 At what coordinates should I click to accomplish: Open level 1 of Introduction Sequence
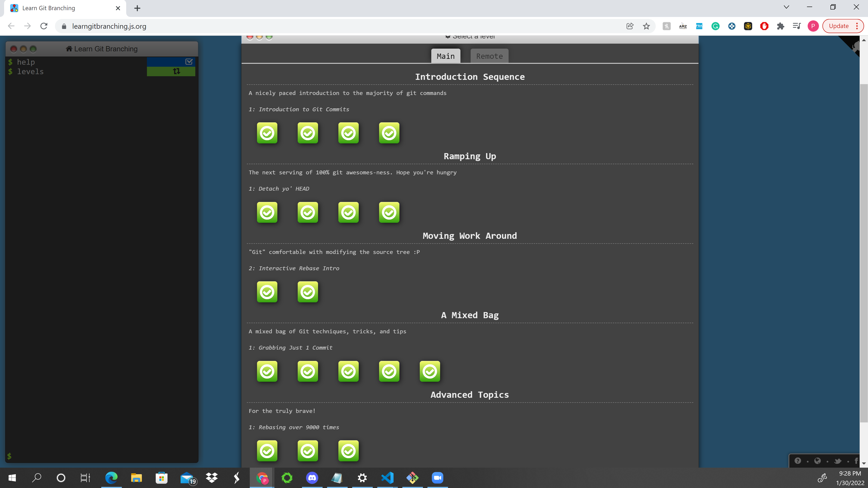tap(267, 133)
